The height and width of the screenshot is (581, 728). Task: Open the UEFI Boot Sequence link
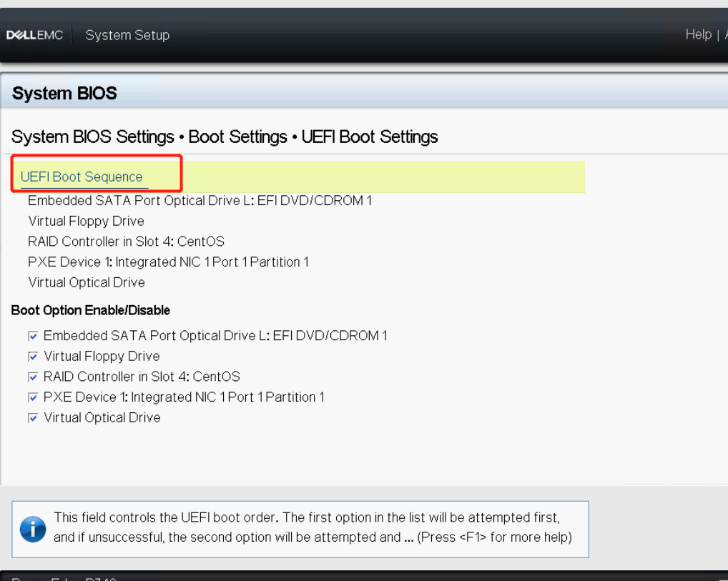(82, 177)
